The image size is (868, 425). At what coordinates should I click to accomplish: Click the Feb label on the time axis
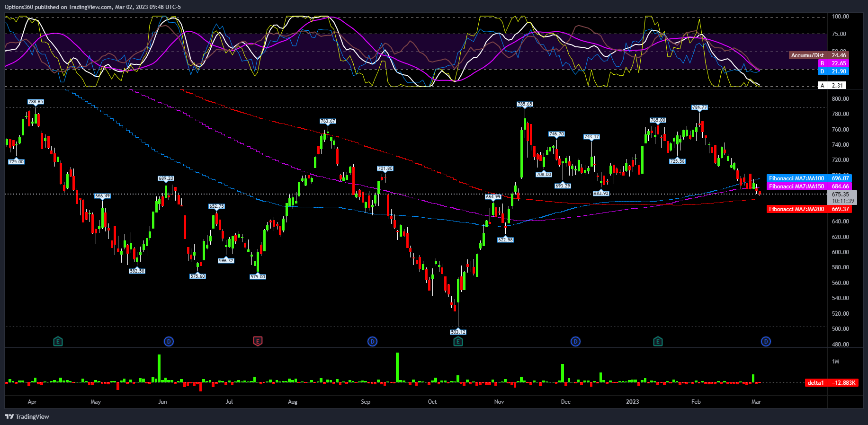coord(696,402)
